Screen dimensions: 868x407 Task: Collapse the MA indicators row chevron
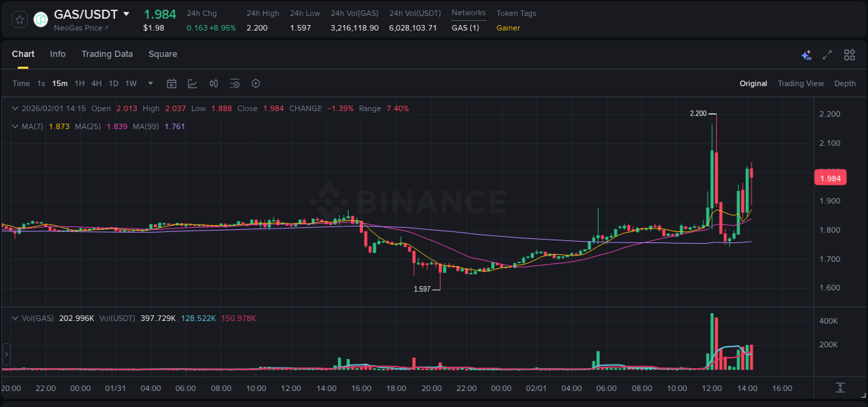(x=15, y=126)
